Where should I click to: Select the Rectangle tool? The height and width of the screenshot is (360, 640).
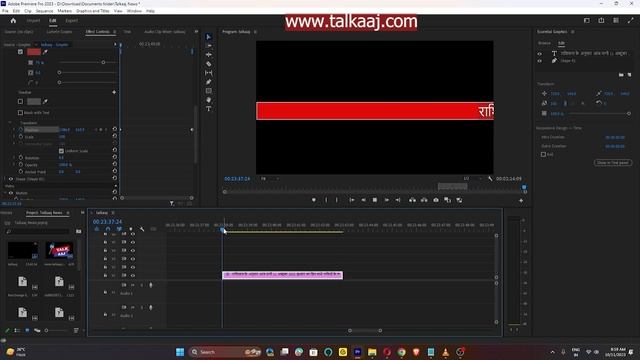pos(209,91)
